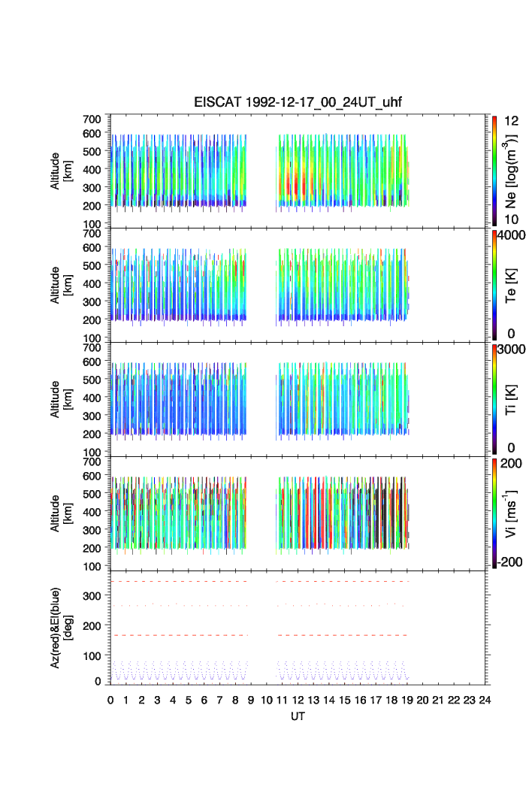Click Altitude [km] label of the Ne panel
The width and height of the screenshot is (532, 799).
pyautogui.click(x=61, y=171)
